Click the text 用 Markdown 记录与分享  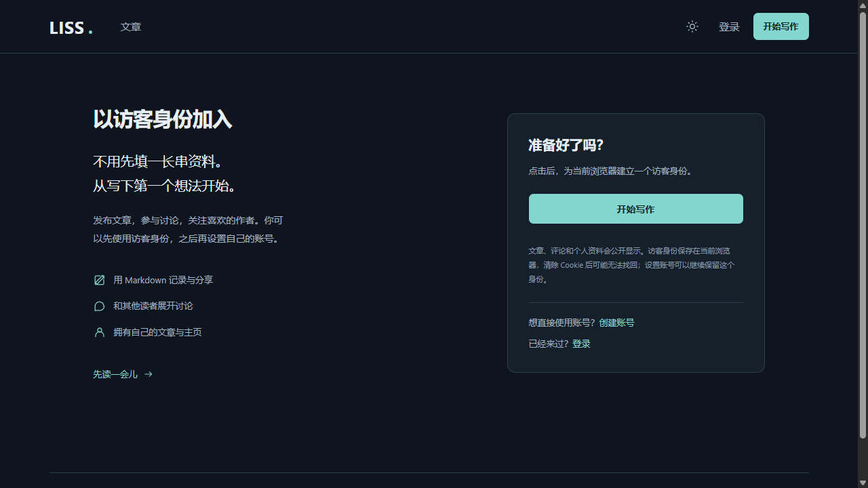coord(163,280)
